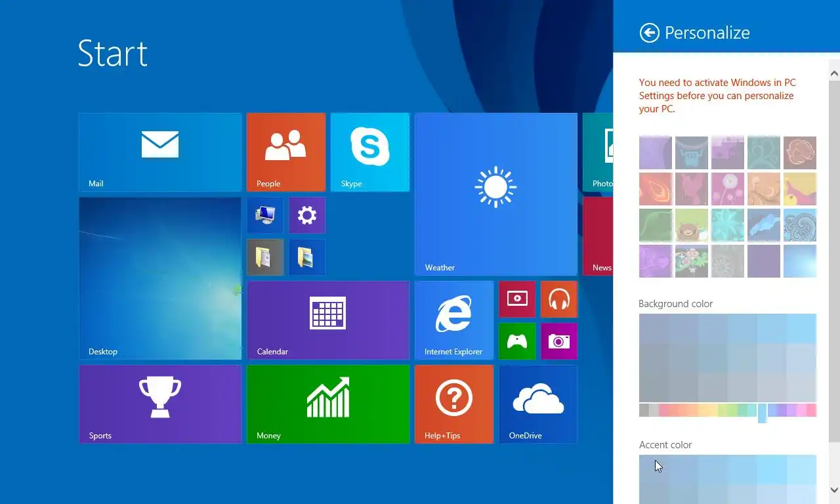Image resolution: width=840 pixels, height=504 pixels.
Task: Choose the red flame background thumbnail
Action: (656, 189)
